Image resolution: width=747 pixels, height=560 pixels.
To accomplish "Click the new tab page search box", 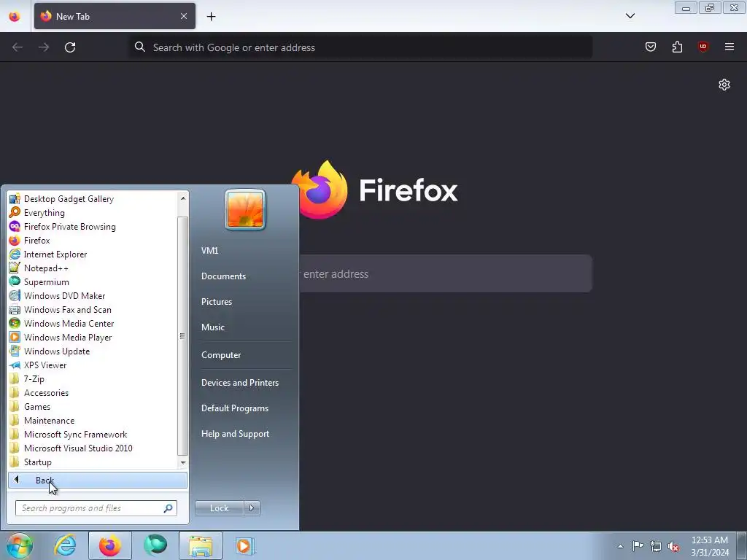I will coord(445,274).
